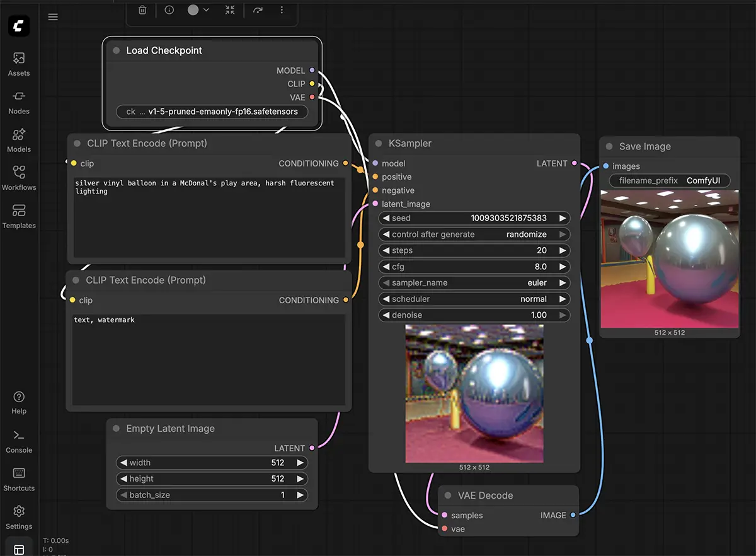Open the scheduler dropdown set to normal
The width and height of the screenshot is (756, 556).
[x=474, y=299]
